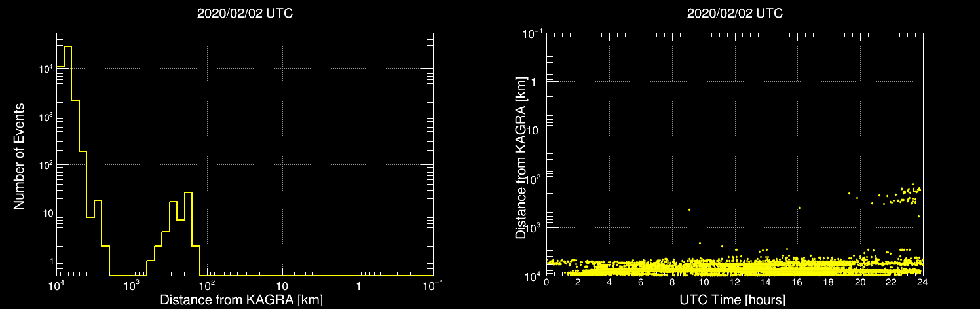980x309 pixels.
Task: Click the 10 tick on histogram x-axis
Action: [282, 286]
